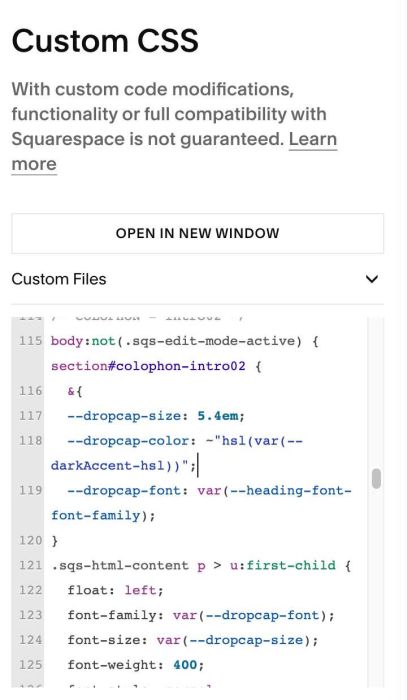Click line number 125 in gutter
The width and height of the screenshot is (407, 700).
point(30,665)
